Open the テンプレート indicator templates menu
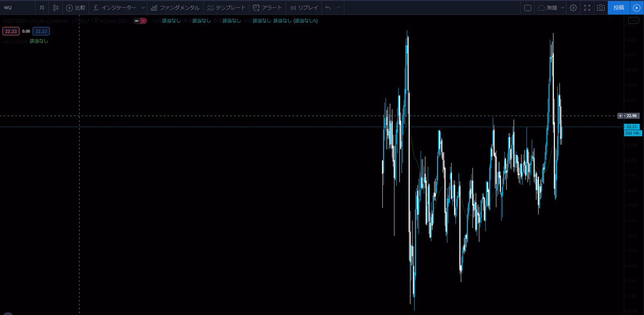The width and height of the screenshot is (644, 315). pyautogui.click(x=226, y=8)
